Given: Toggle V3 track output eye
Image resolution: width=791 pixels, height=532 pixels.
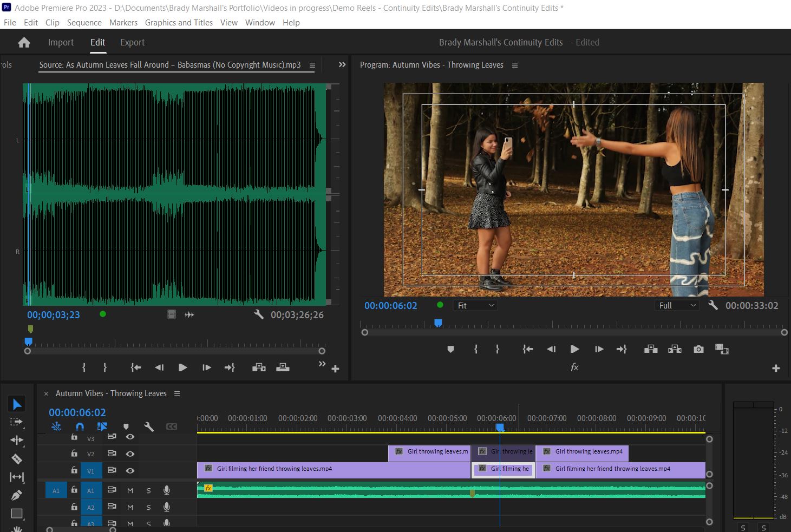Looking at the screenshot, I should click(x=130, y=437).
